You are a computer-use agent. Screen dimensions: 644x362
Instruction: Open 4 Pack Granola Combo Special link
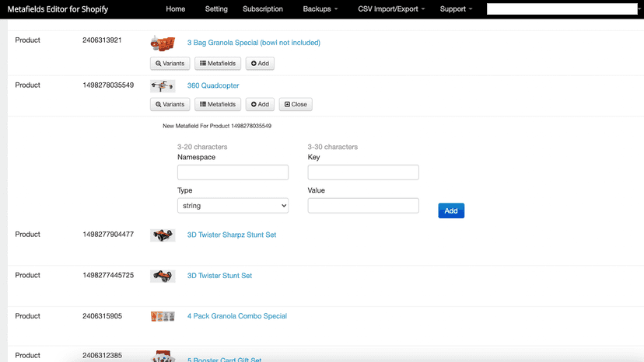(x=237, y=316)
